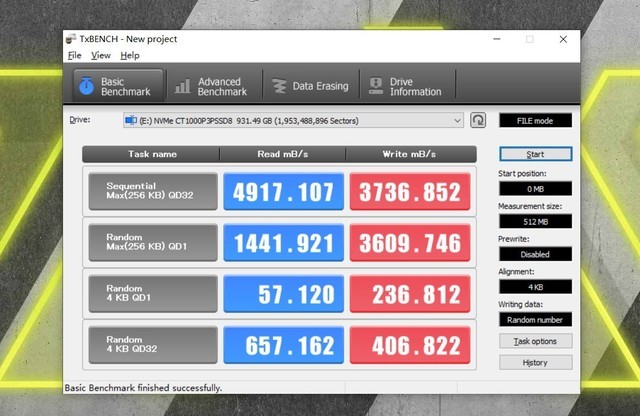Viewport: 640px width, 416px height.
Task: Minimize the TxBENCH window
Action: coord(497,39)
